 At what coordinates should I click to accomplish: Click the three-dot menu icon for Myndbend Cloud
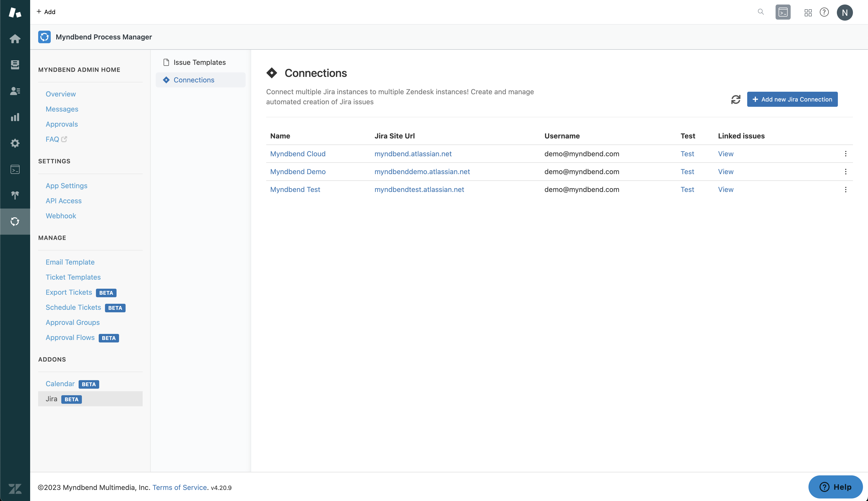pos(845,154)
